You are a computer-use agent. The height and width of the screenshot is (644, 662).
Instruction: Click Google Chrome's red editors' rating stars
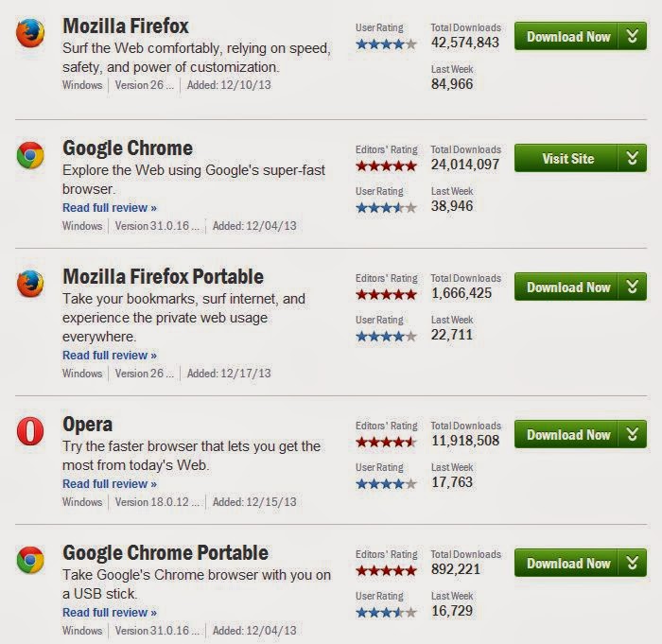386,165
